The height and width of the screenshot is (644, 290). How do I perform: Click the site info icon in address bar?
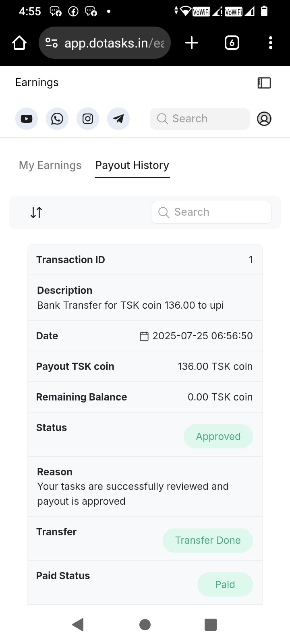(52, 43)
